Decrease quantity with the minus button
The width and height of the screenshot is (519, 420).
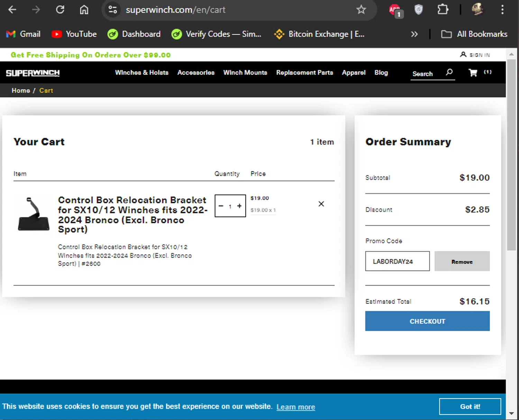[221, 206]
